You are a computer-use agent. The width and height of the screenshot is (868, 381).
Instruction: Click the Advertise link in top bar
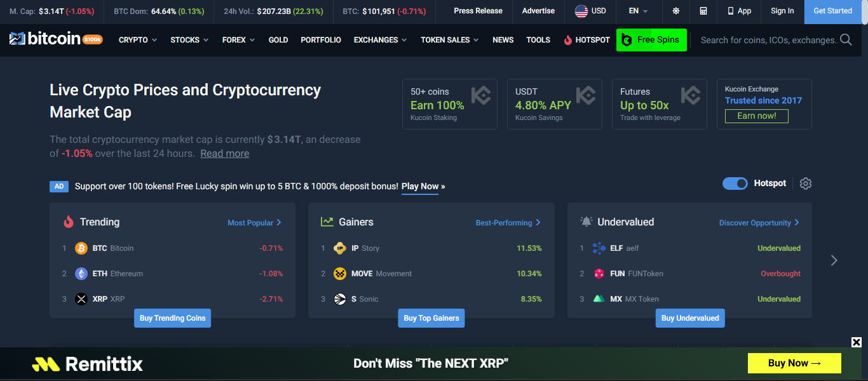(x=538, y=11)
